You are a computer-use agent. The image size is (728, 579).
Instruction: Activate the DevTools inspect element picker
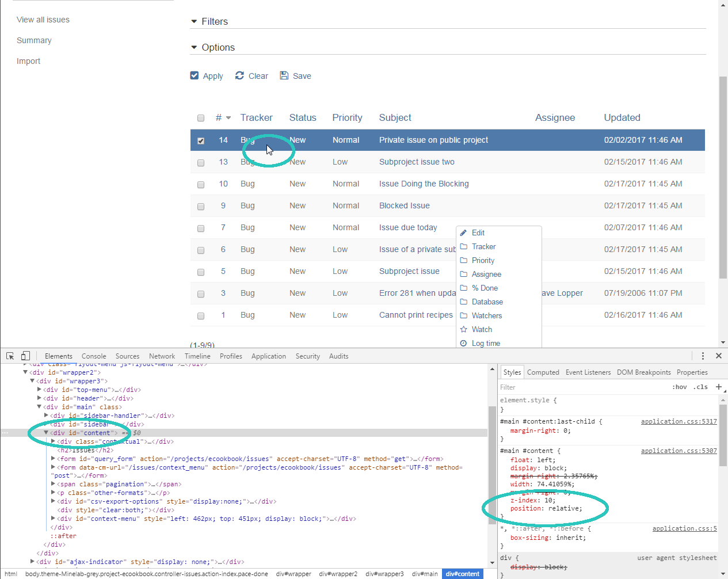tap(10, 356)
